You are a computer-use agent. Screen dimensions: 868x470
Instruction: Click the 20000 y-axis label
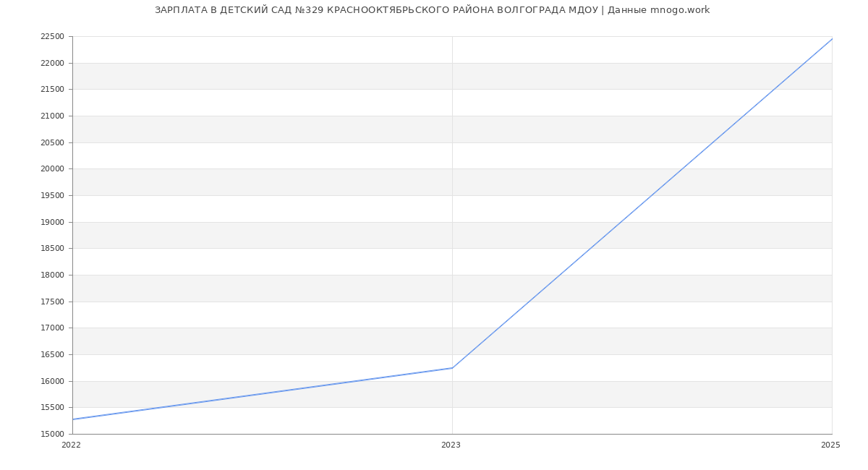tap(52, 169)
